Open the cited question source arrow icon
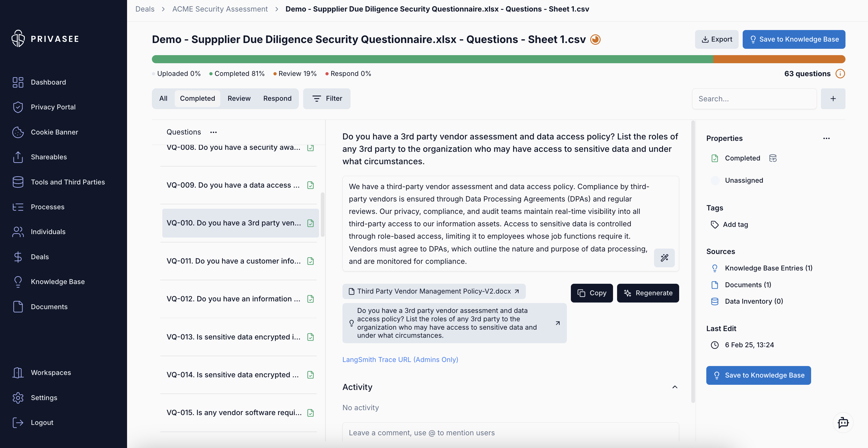This screenshot has height=448, width=868. pyautogui.click(x=557, y=323)
